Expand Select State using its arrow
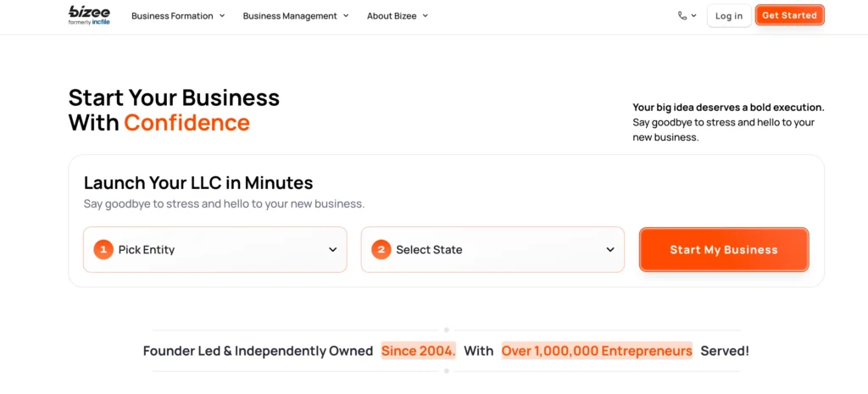The width and height of the screenshot is (868, 394). [610, 250]
